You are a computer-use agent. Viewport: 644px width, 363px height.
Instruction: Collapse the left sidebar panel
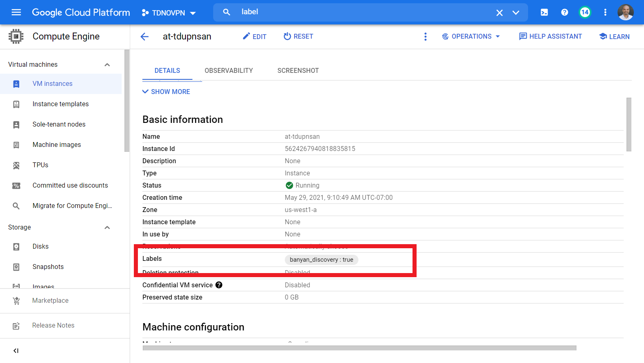click(x=16, y=350)
